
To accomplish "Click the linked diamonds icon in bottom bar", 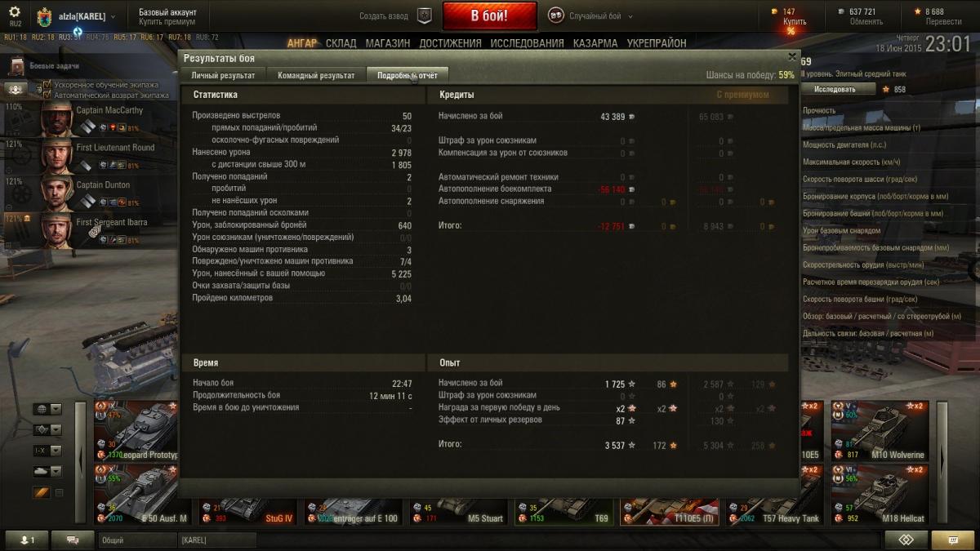I will tap(906, 540).
